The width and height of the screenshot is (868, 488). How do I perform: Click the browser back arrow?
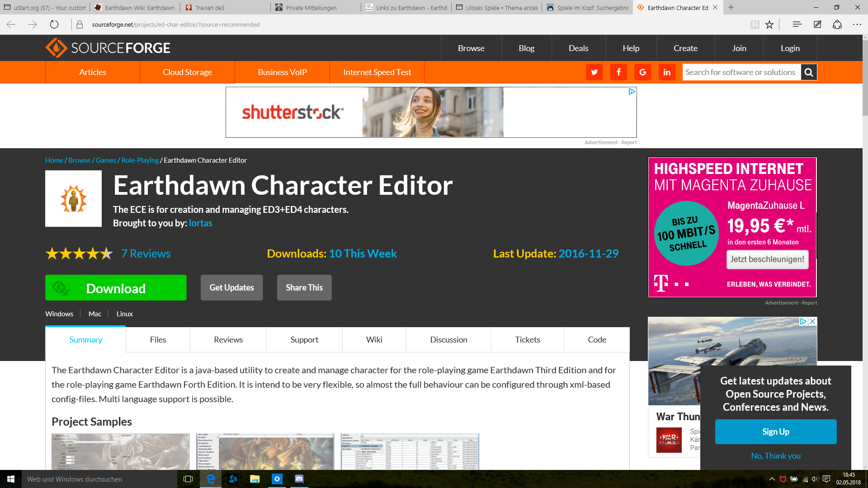pos(11,24)
